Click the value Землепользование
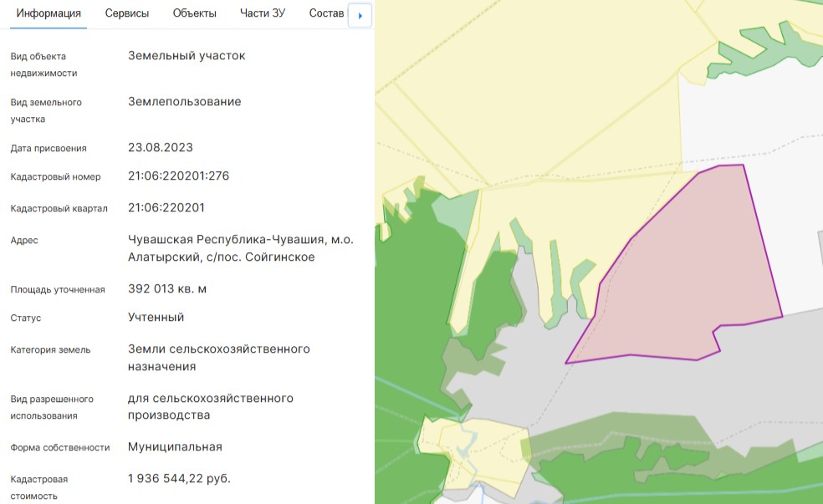Screen dimensions: 823x504 (185, 102)
